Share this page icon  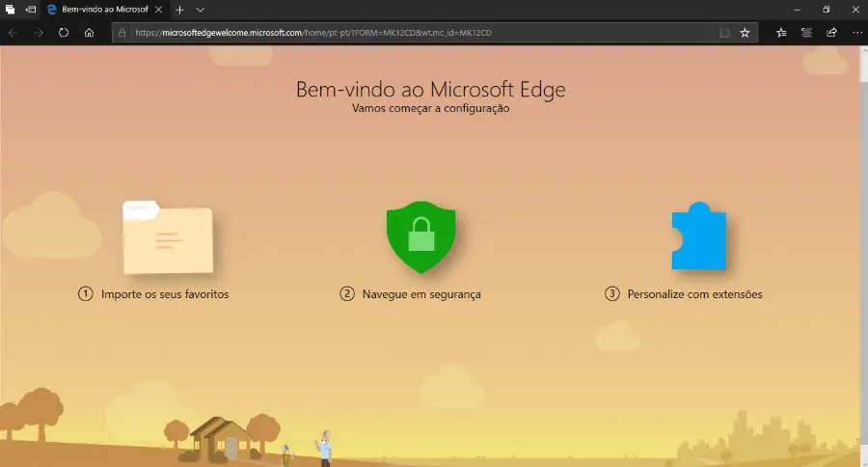[x=831, y=33]
